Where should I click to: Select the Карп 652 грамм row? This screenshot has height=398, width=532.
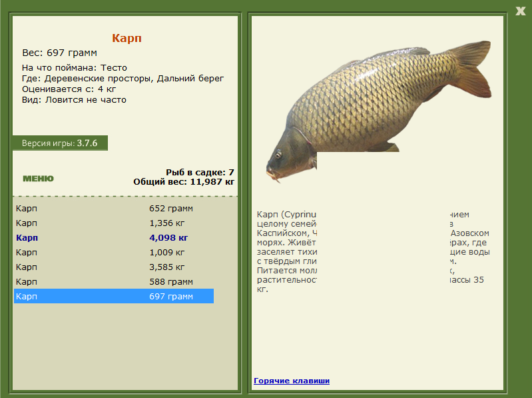tap(114, 209)
